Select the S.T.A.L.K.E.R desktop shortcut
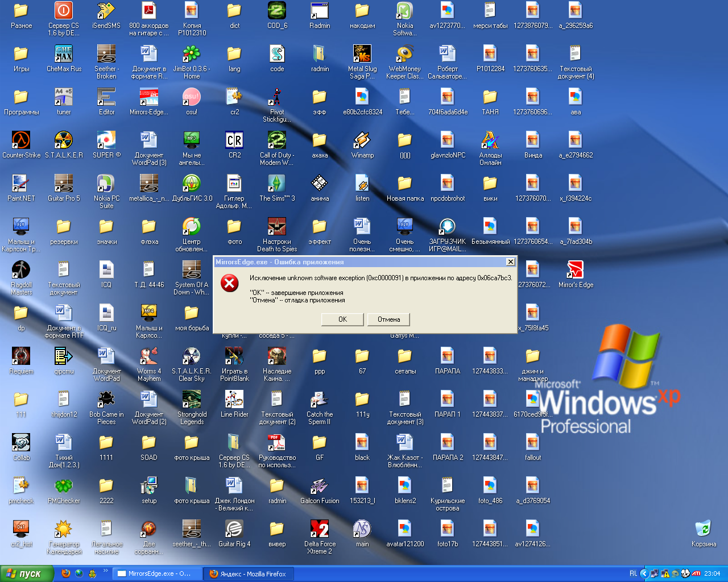This screenshot has width=728, height=582. click(x=64, y=144)
